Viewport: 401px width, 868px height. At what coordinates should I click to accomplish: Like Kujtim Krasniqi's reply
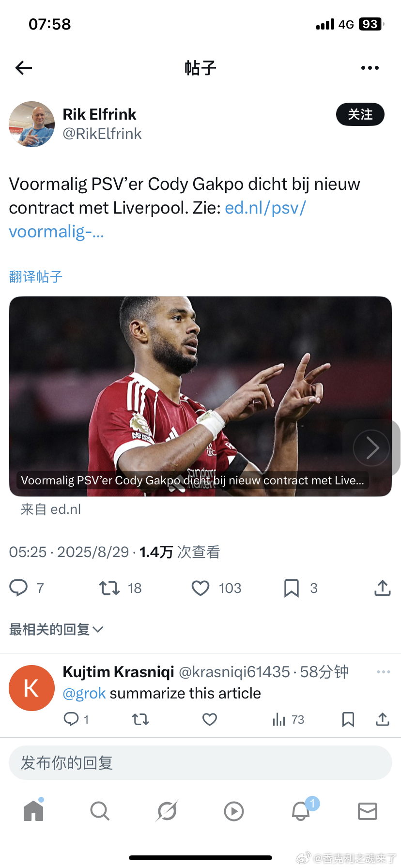[x=210, y=719]
